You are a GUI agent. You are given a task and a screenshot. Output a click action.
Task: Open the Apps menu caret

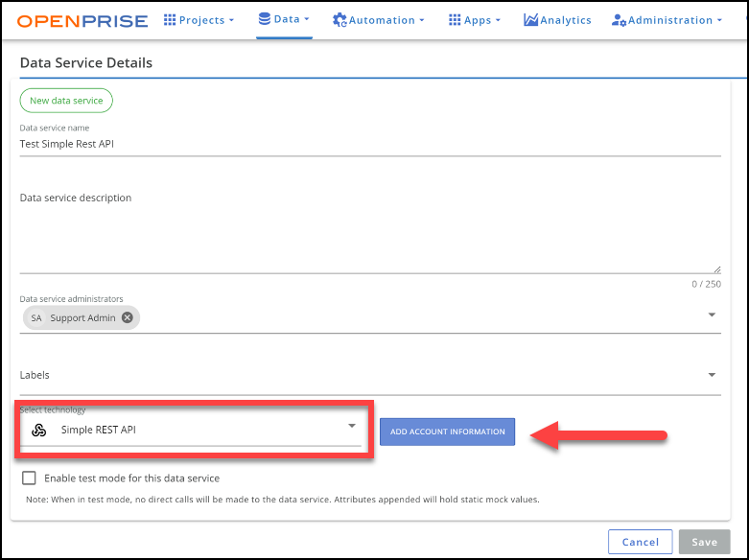tap(498, 20)
